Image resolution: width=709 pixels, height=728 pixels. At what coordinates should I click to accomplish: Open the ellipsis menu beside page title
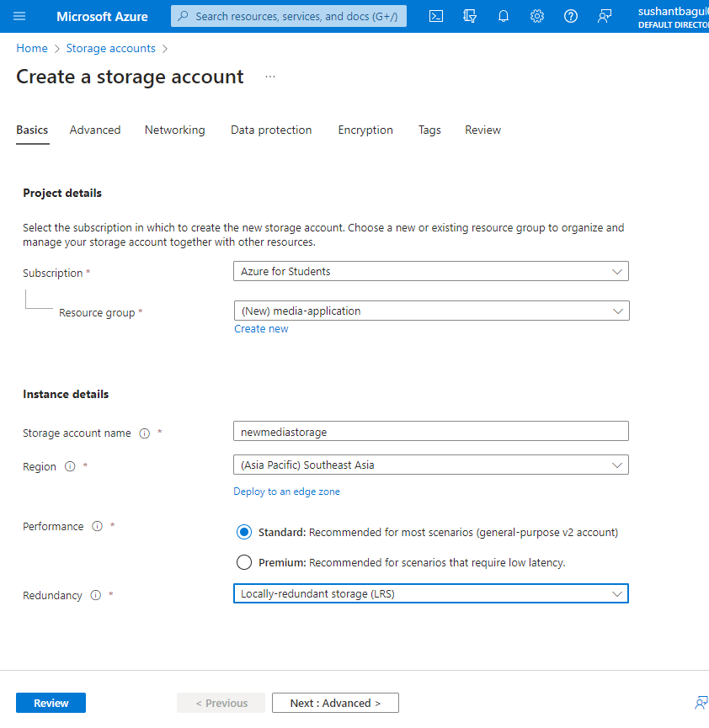point(269,77)
